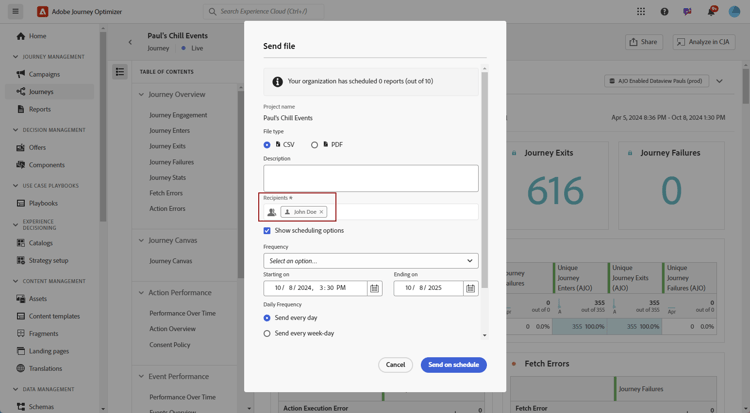The height and width of the screenshot is (413, 750).
Task: Click the Content templates sidebar icon
Action: tap(21, 316)
